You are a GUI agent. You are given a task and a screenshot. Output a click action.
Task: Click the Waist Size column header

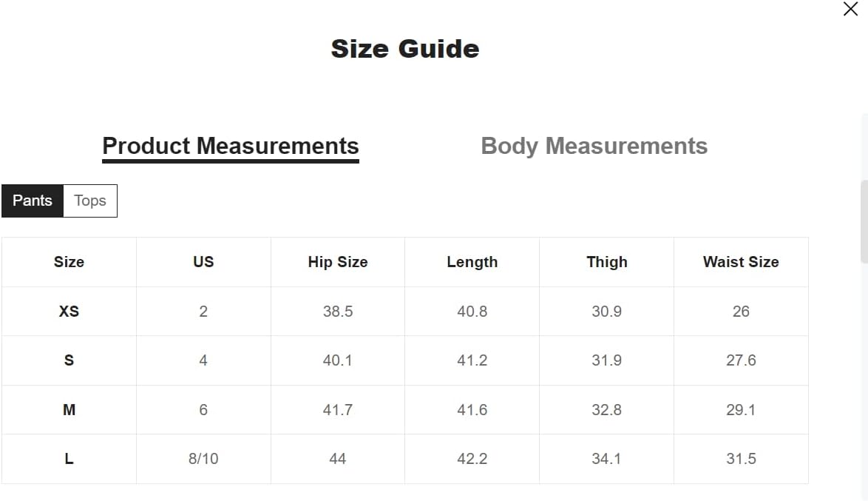pyautogui.click(x=741, y=262)
